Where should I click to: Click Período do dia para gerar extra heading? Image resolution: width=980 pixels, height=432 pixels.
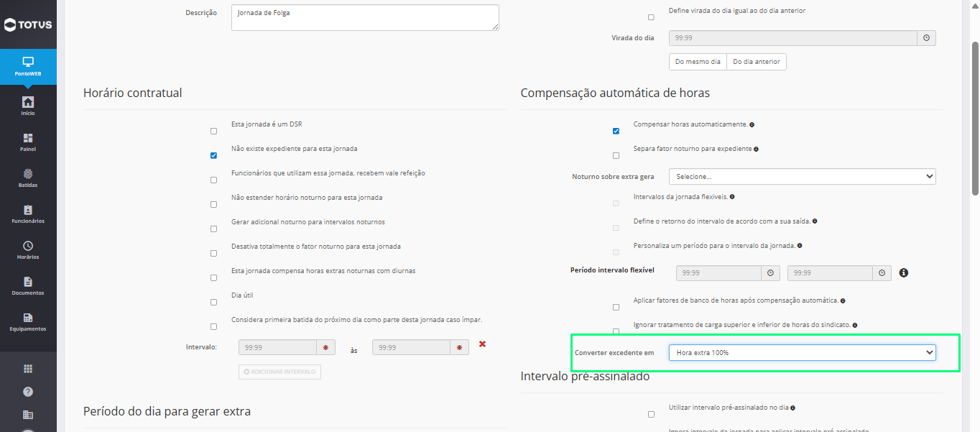click(x=167, y=411)
